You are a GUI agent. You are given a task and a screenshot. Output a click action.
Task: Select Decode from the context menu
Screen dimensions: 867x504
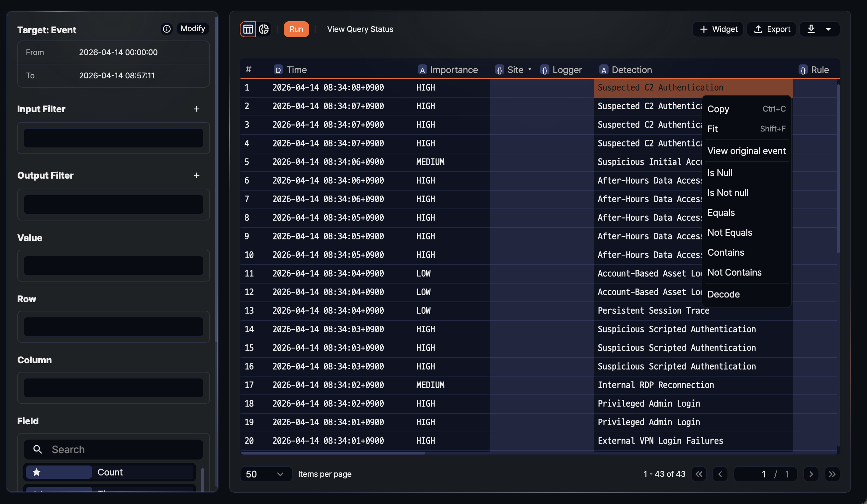click(723, 294)
